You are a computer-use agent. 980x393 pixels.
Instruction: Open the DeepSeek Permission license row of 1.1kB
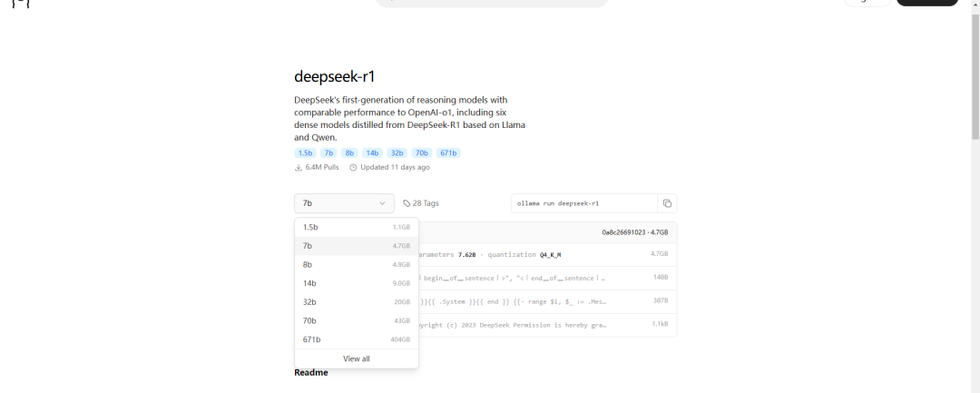tap(548, 325)
